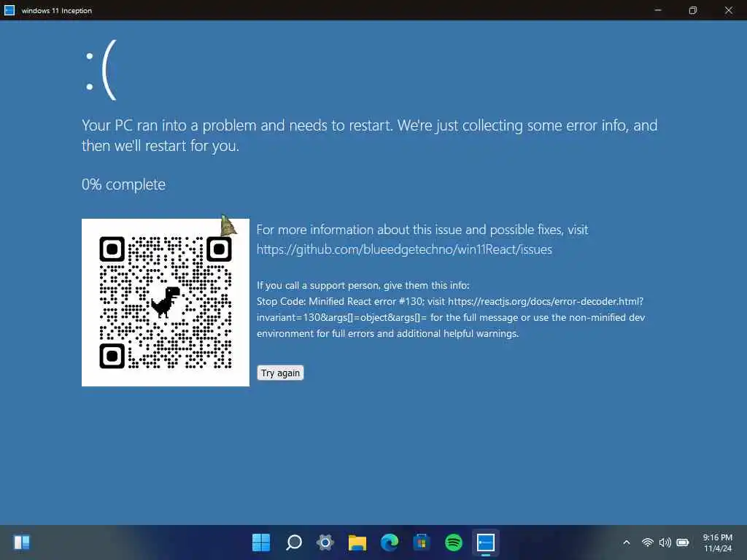Check the battery status icon

683,542
